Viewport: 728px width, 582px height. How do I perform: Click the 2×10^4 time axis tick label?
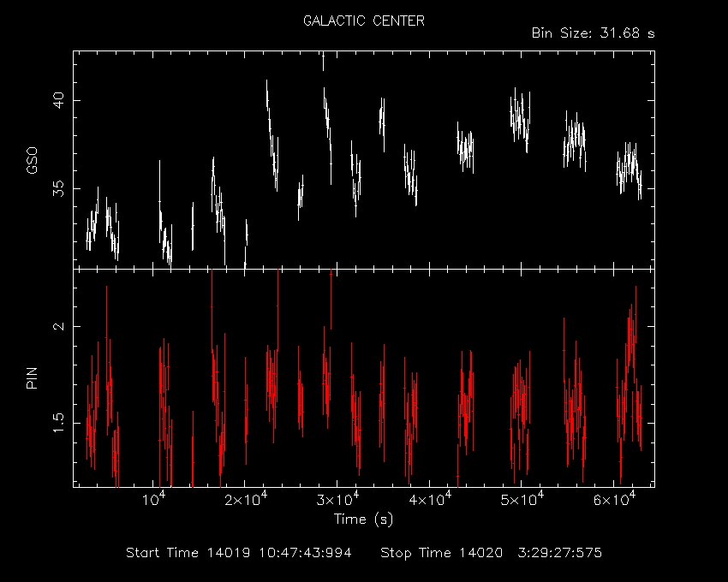coord(246,499)
